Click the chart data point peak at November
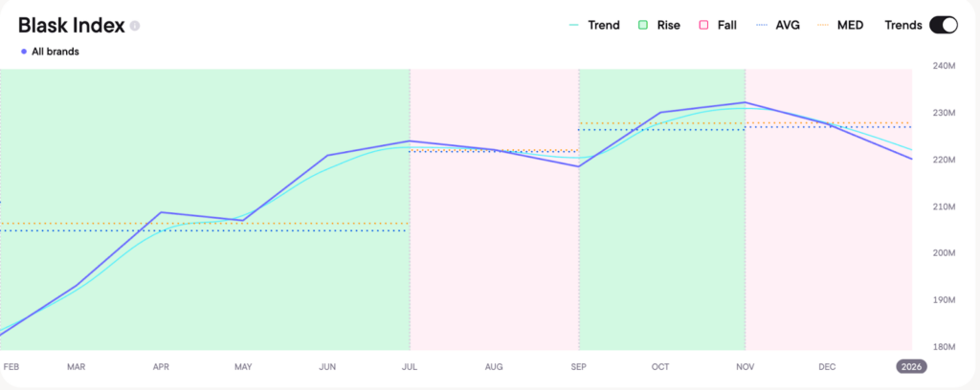 745,102
